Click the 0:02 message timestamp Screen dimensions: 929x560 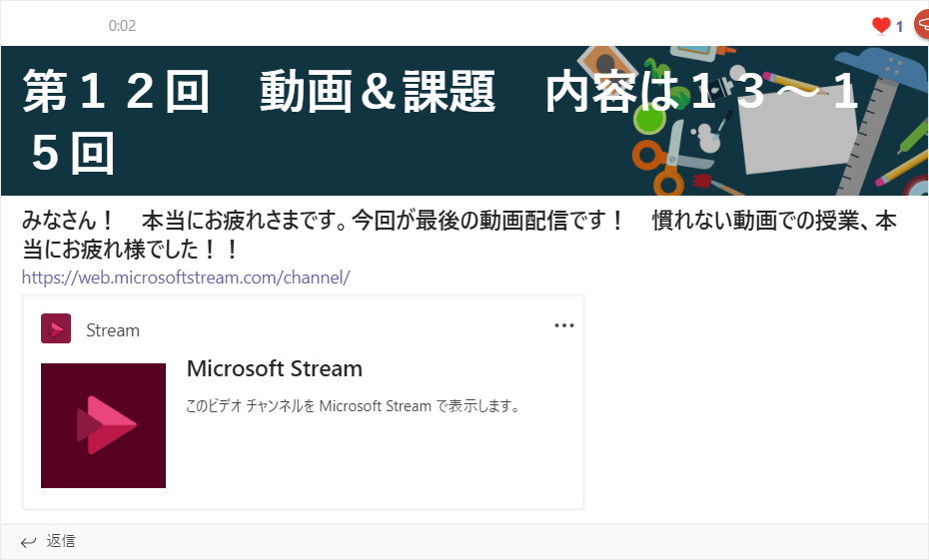[122, 26]
